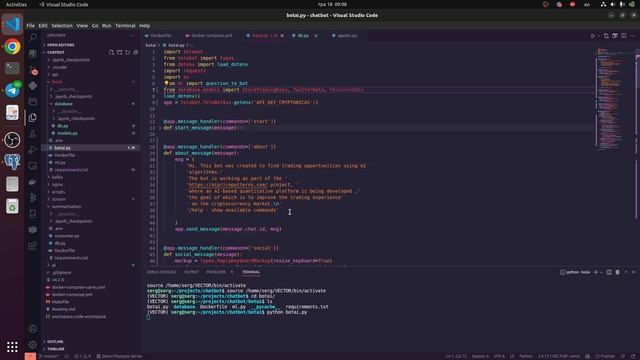Open the Selection menu
The image size is (640, 360).
[62, 26]
